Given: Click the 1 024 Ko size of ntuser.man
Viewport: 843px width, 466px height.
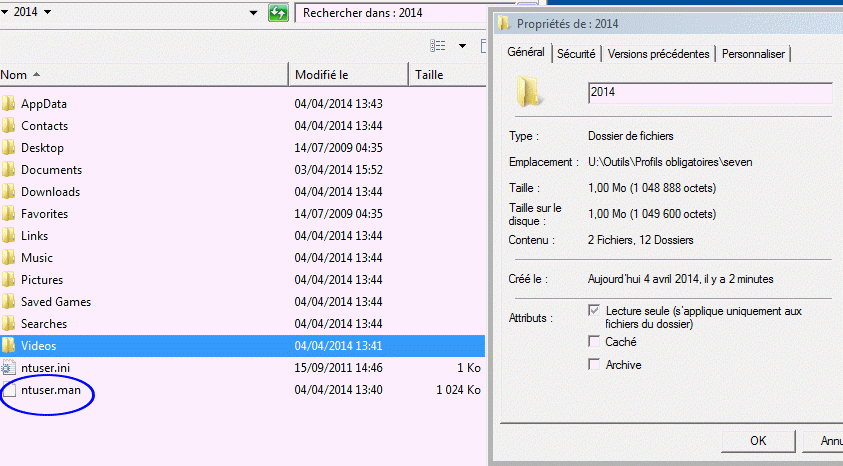Looking at the screenshot, I should 458,390.
